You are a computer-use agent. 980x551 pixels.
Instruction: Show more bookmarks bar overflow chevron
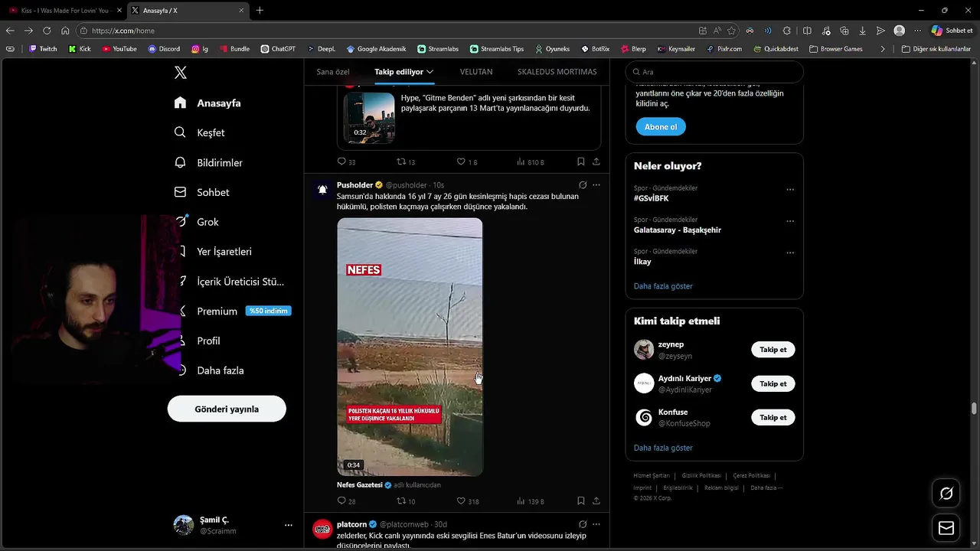click(x=883, y=49)
